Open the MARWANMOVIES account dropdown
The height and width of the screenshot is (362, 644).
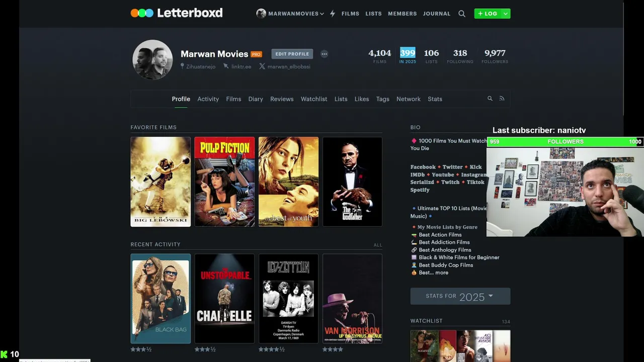(296, 14)
